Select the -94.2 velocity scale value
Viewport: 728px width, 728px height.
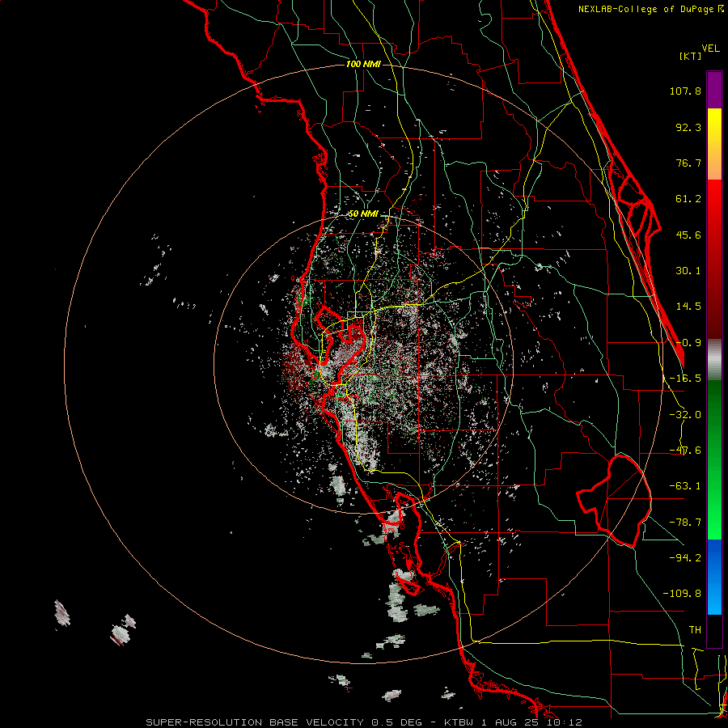[x=685, y=557]
